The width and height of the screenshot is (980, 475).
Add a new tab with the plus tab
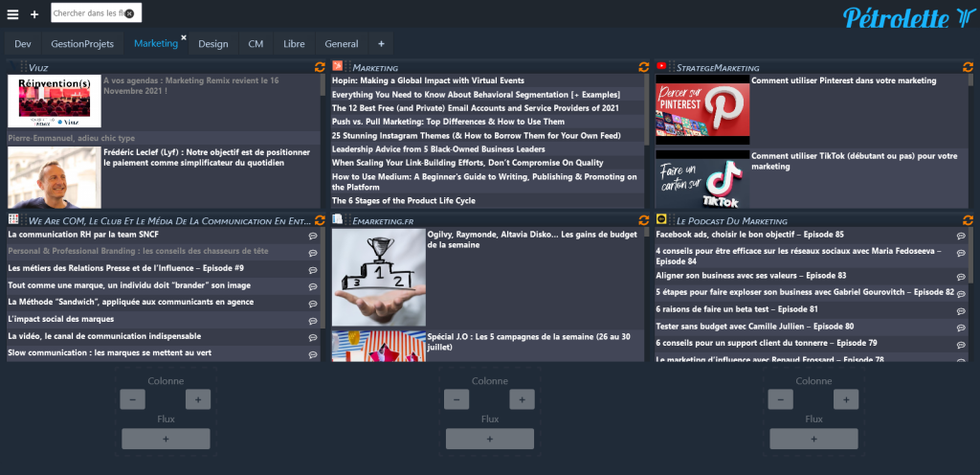pos(380,44)
